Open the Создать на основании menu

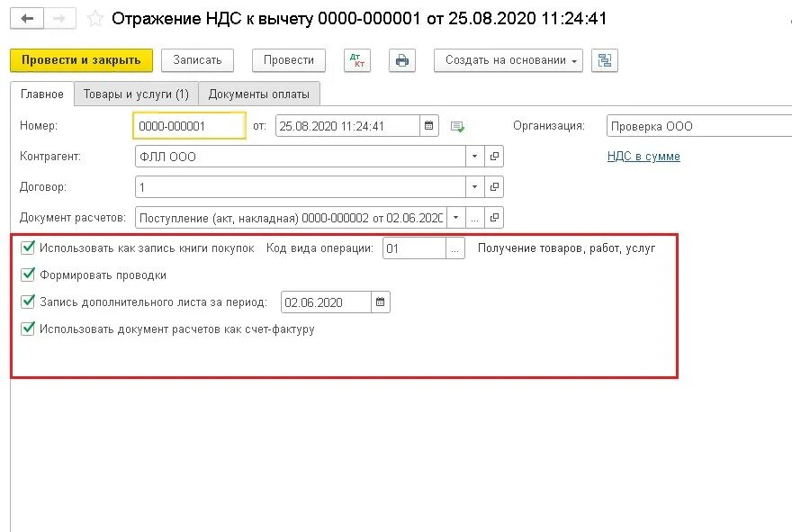click(508, 60)
